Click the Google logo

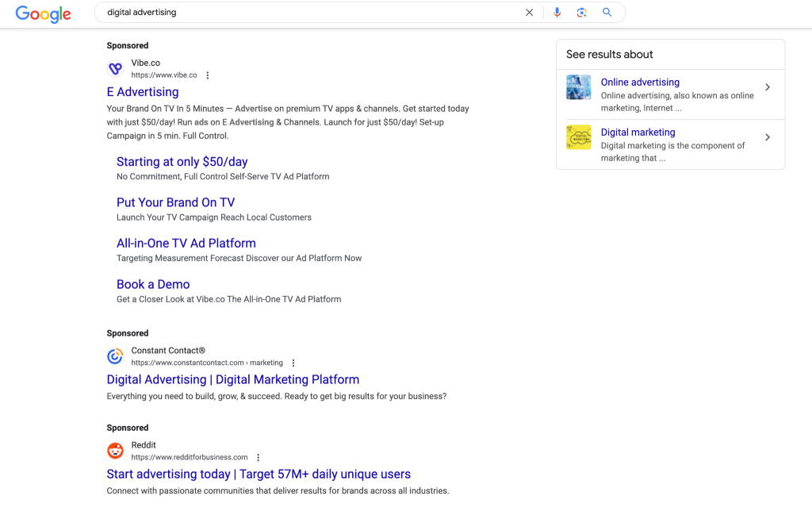pyautogui.click(x=43, y=14)
